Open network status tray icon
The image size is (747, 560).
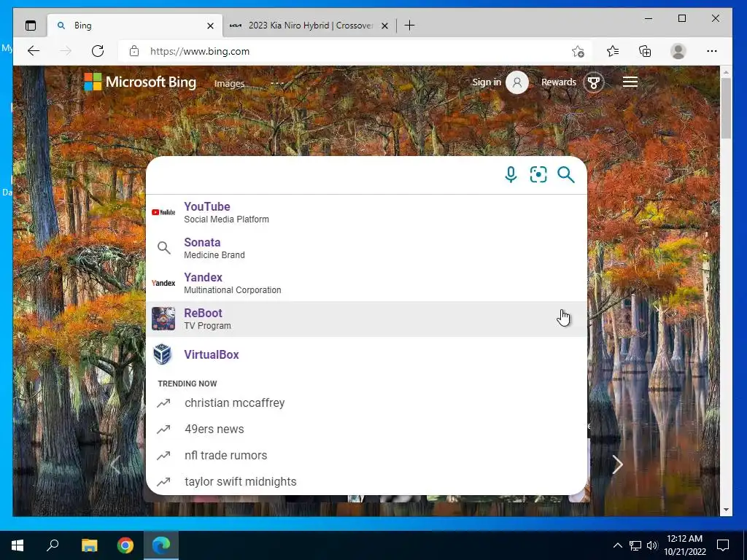pos(635,545)
